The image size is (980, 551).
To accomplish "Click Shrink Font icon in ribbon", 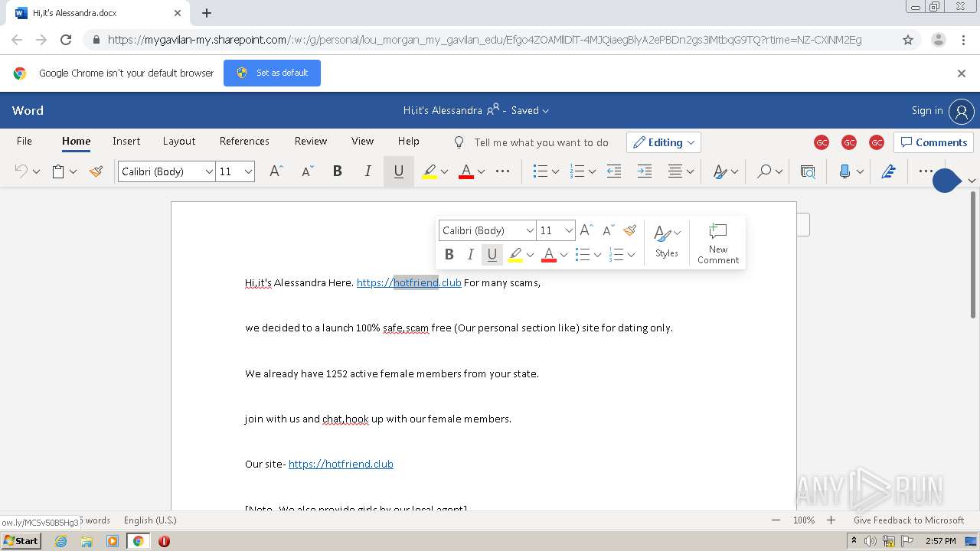I will pyautogui.click(x=307, y=171).
